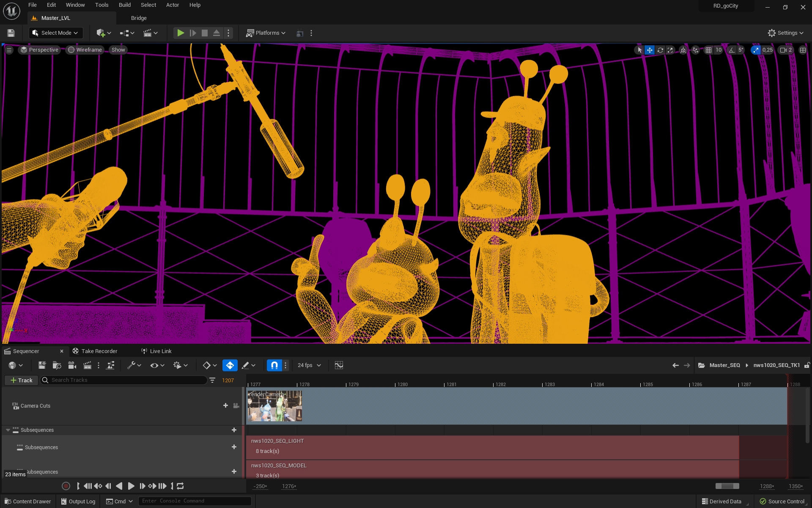The width and height of the screenshot is (812, 508).
Task: Toggle Sequencer loop playback icon
Action: tap(180, 486)
